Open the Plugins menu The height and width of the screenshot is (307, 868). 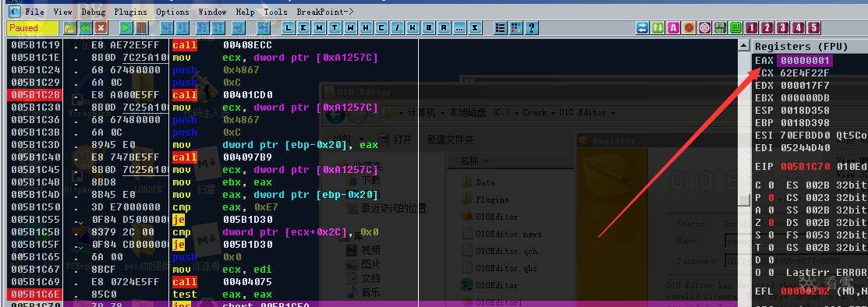(131, 12)
